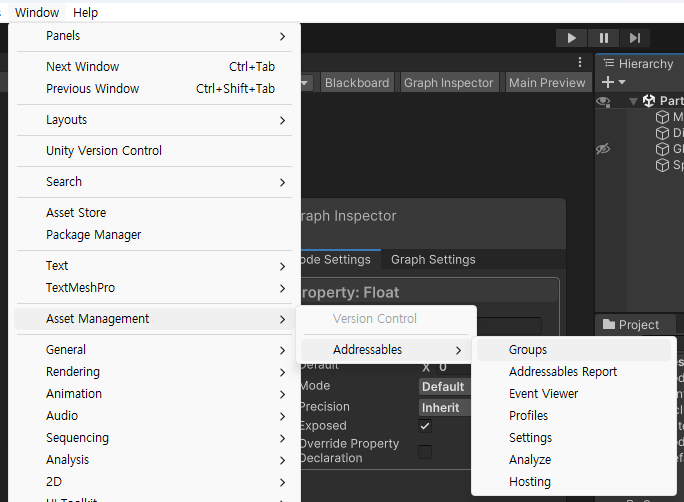Viewport: 684px width, 502px height.
Task: Enable the Override Property Declaration checkbox
Action: tap(425, 451)
